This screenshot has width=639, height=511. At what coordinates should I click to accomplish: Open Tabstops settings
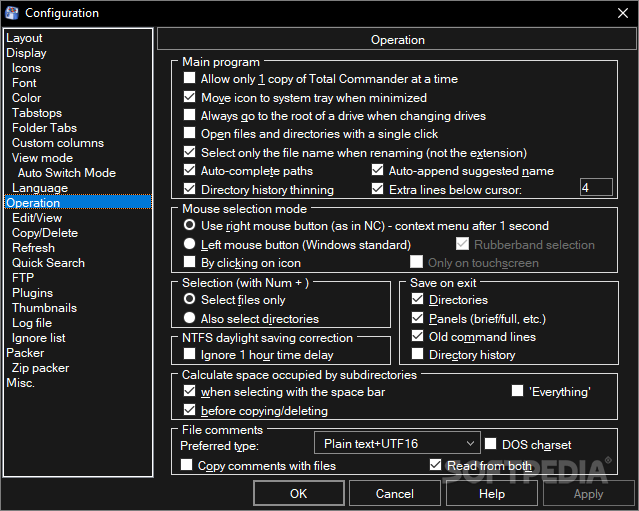click(37, 113)
